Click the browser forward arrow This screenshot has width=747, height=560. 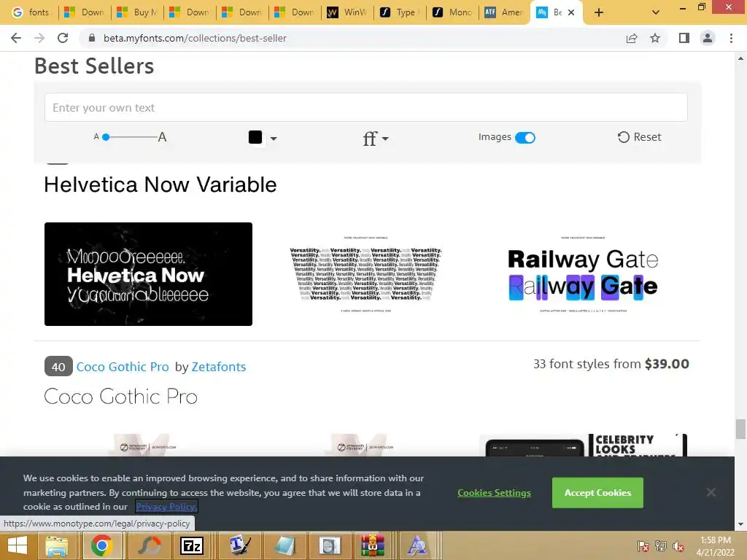pos(39,38)
